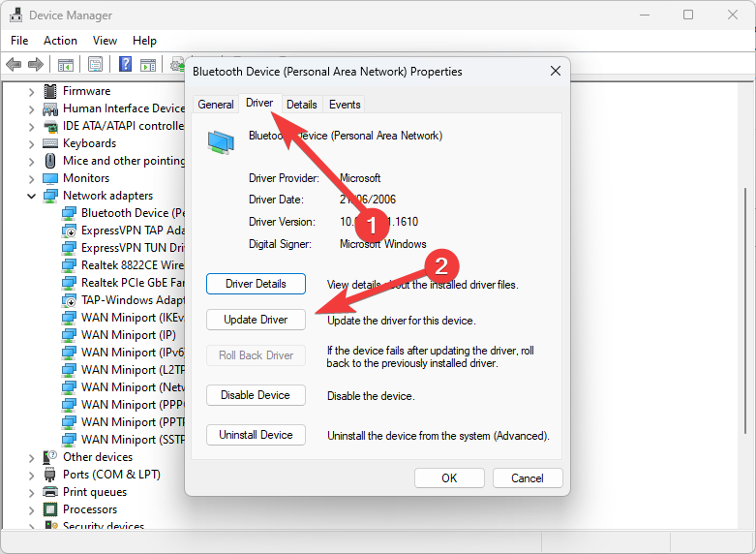756x554 pixels.
Task: Click the Show/Hide console tree toolbar icon
Action: pos(66,65)
